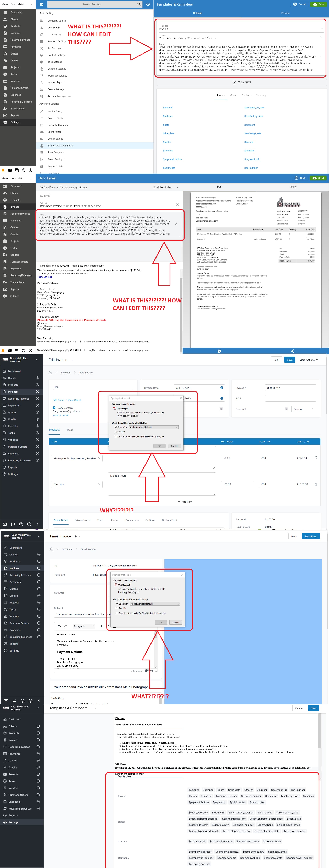Open Adobe Acrobat dropdown in Edit Invoice dialog
The height and width of the screenshot is (868, 329).
(154, 427)
